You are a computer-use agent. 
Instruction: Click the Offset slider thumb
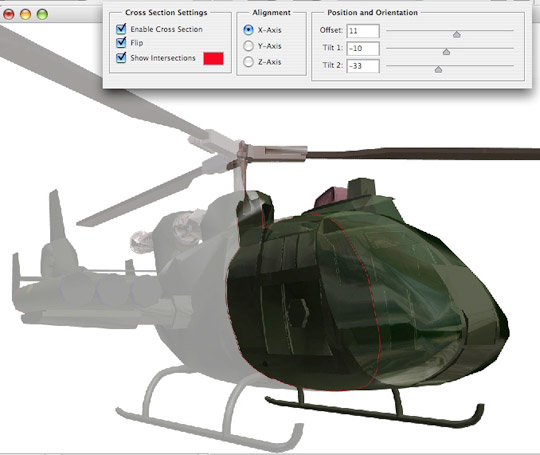[457, 34]
